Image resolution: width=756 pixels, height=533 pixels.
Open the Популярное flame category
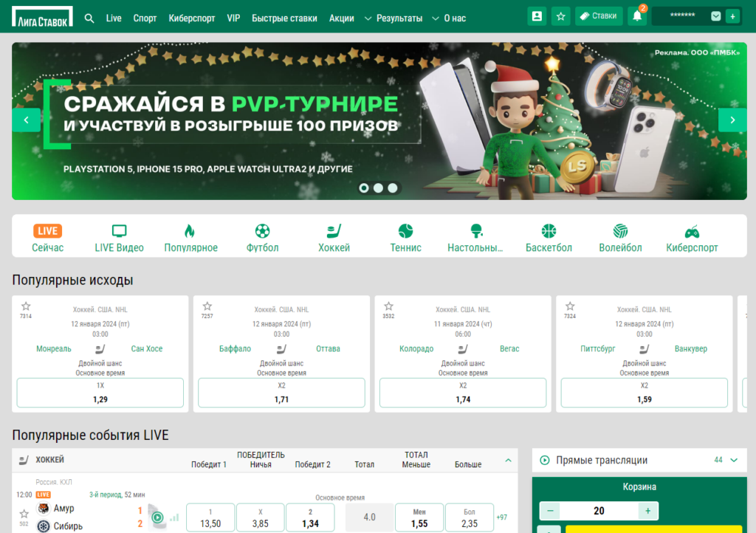point(190,238)
